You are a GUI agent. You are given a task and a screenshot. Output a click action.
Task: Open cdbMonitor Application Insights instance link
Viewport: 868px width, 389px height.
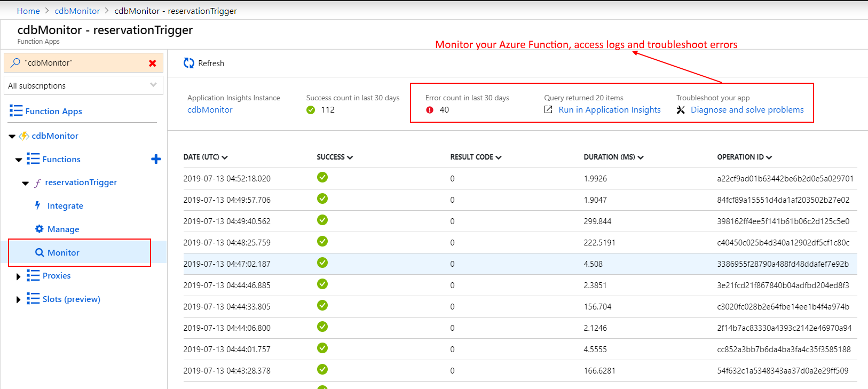(x=210, y=110)
